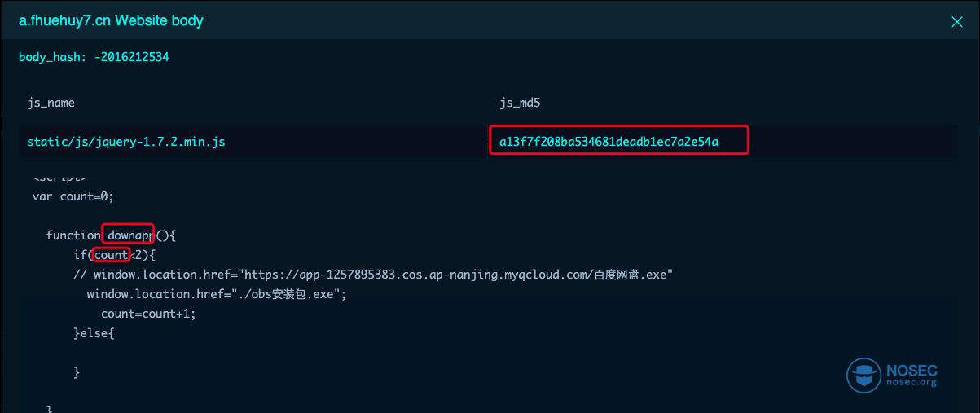Click the commented myqcloud.com URL line

[x=371, y=275]
